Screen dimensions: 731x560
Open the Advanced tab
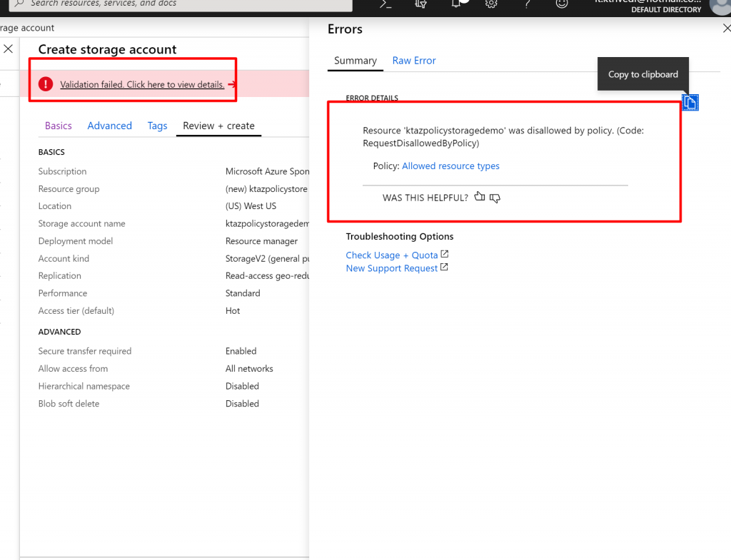pyautogui.click(x=109, y=126)
